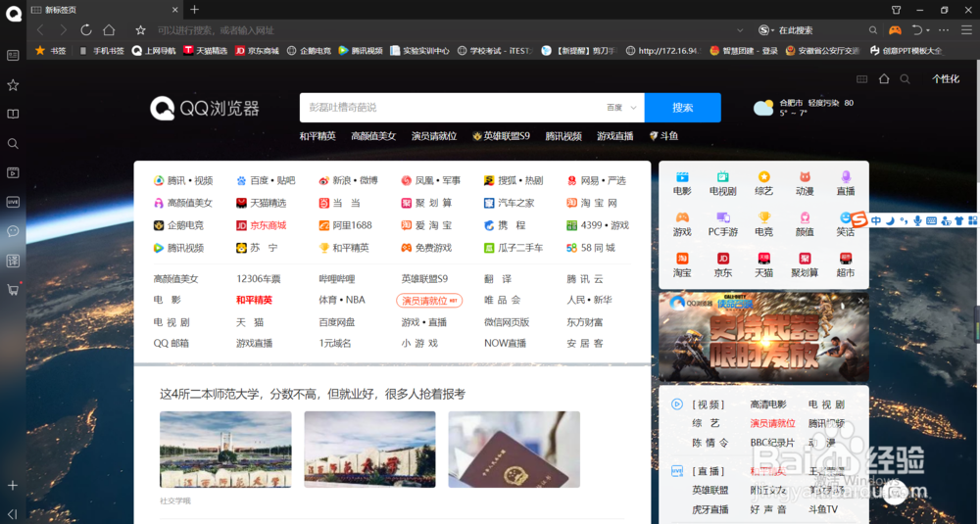Open 虎牙直播 link in side panel
This screenshot has width=980, height=524.
tap(710, 509)
